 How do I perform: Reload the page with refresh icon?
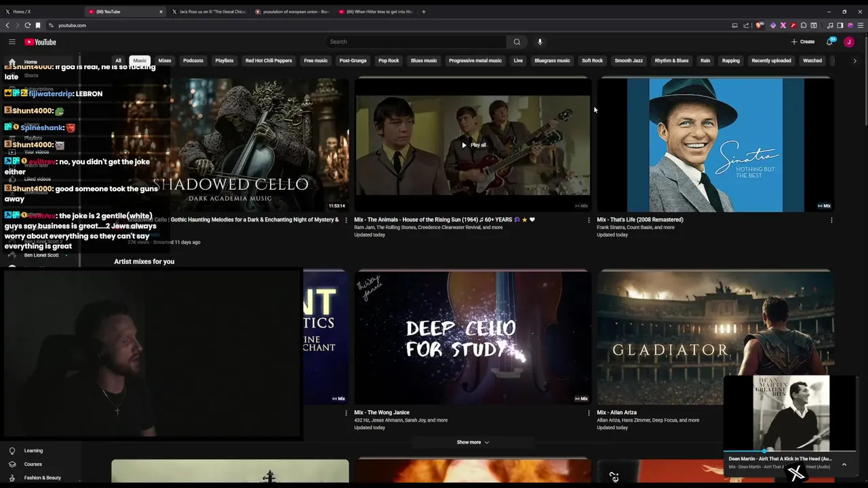27,25
